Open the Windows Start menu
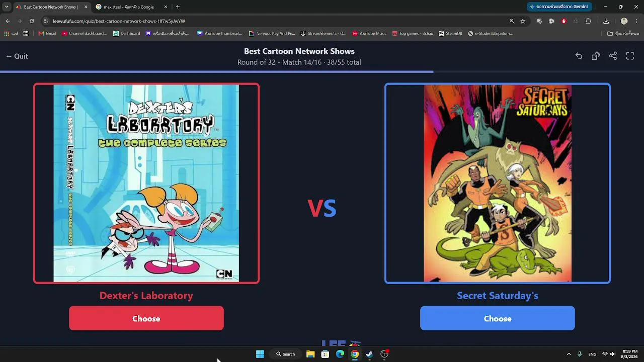The image size is (644, 362). (x=260, y=354)
